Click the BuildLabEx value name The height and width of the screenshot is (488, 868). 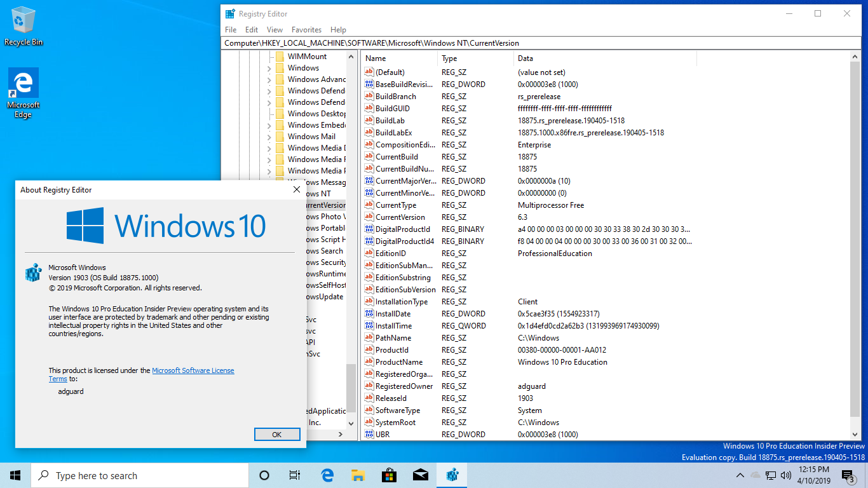click(x=393, y=133)
